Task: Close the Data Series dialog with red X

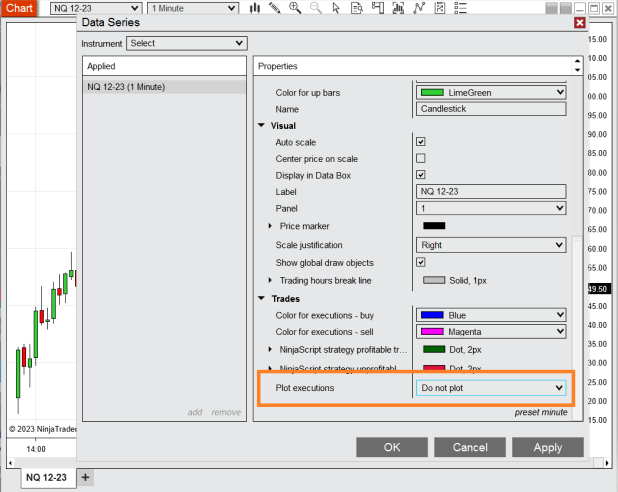Action: click(x=579, y=23)
